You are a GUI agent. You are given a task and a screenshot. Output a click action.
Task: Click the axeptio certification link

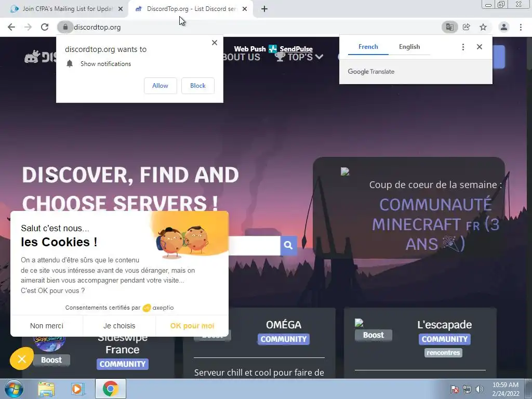158,308
